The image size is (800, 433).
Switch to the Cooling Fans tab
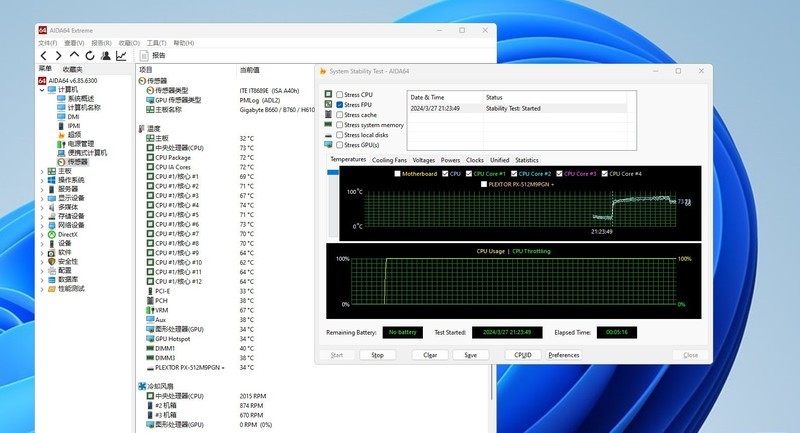click(389, 160)
